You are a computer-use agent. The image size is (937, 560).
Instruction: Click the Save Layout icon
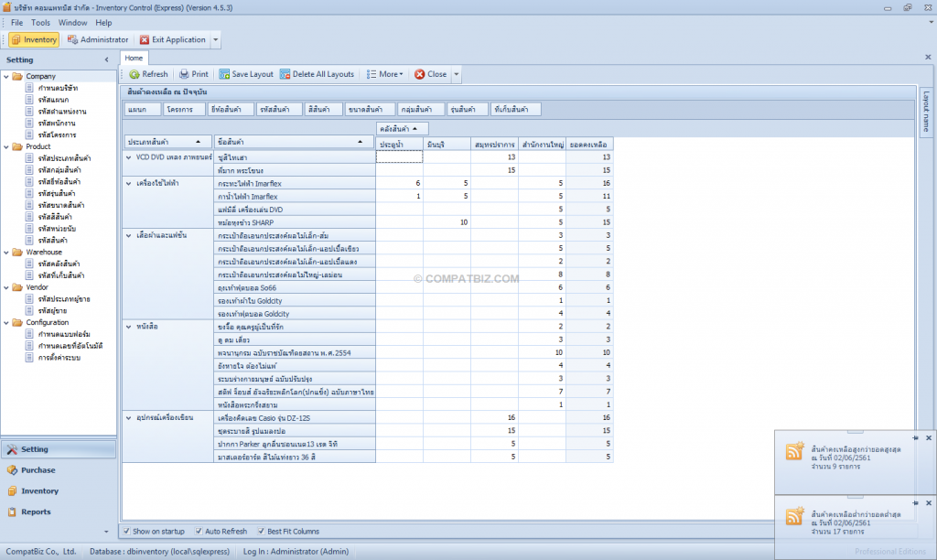pos(224,74)
